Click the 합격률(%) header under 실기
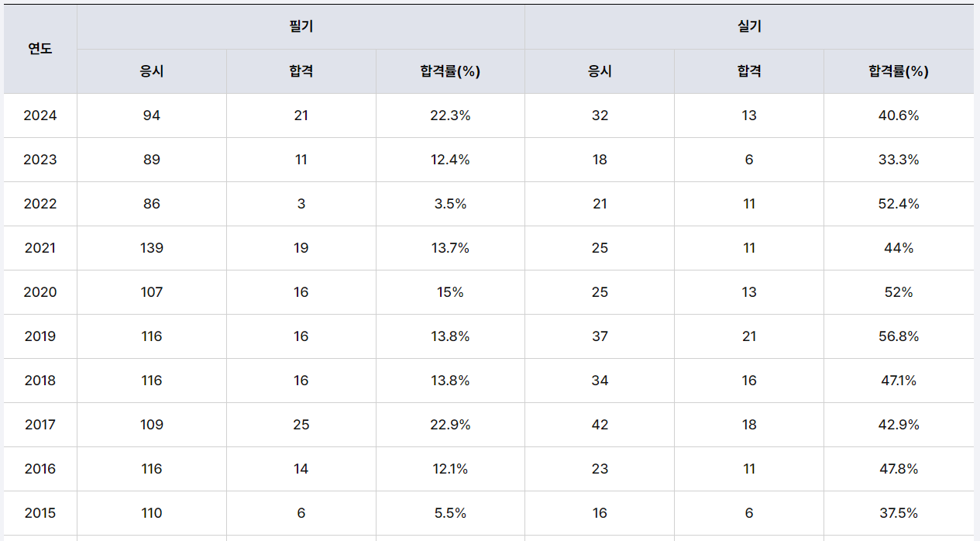980x541 pixels. point(898,71)
